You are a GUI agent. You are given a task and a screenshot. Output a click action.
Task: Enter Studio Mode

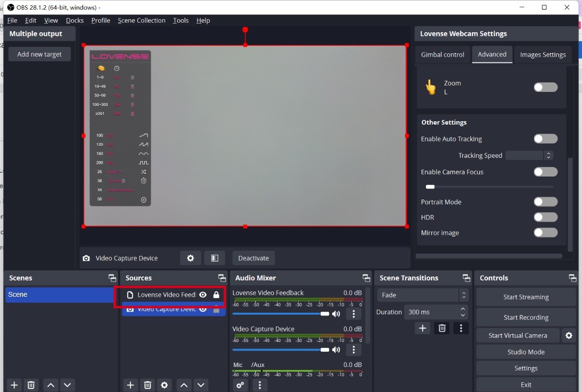pos(526,352)
